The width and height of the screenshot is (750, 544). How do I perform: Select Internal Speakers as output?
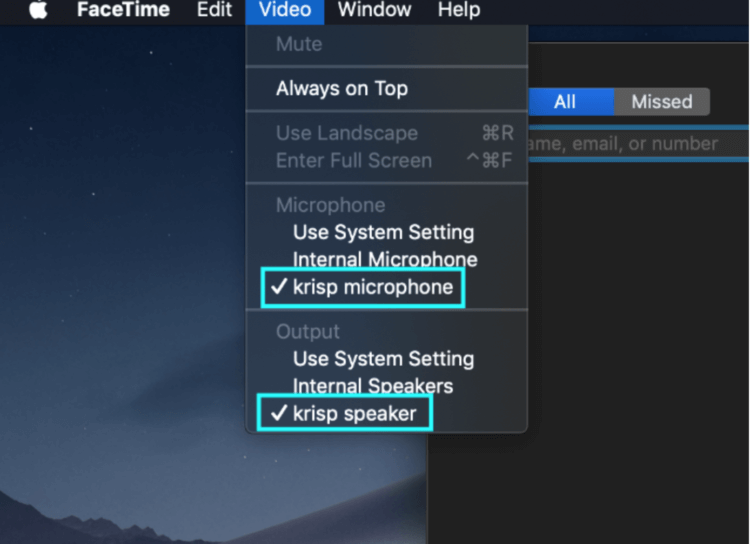pos(386,386)
